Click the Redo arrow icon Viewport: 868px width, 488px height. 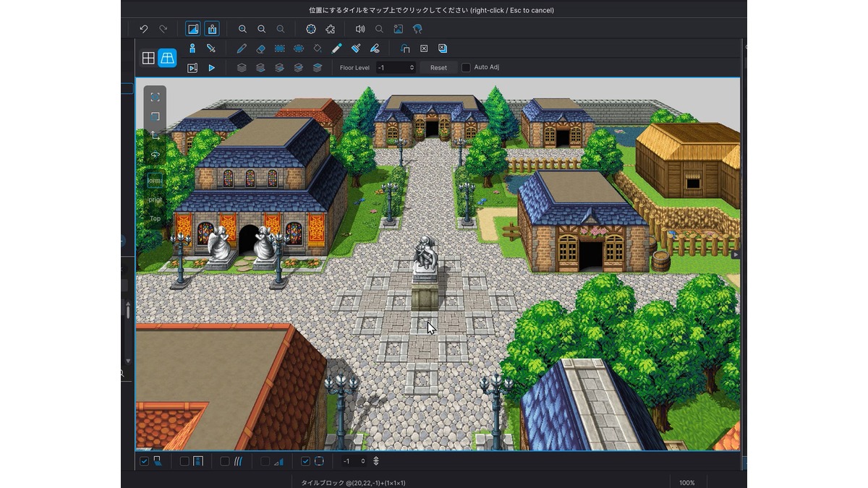tap(163, 29)
